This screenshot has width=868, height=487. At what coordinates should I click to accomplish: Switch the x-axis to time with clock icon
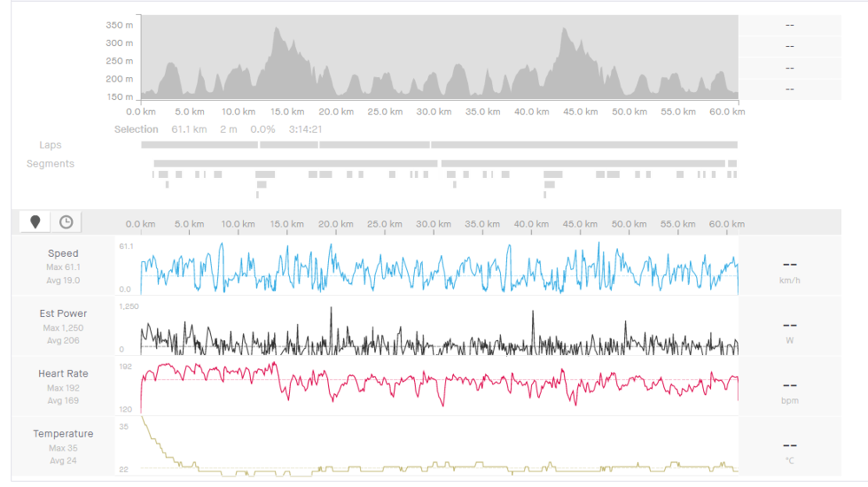[x=66, y=222]
